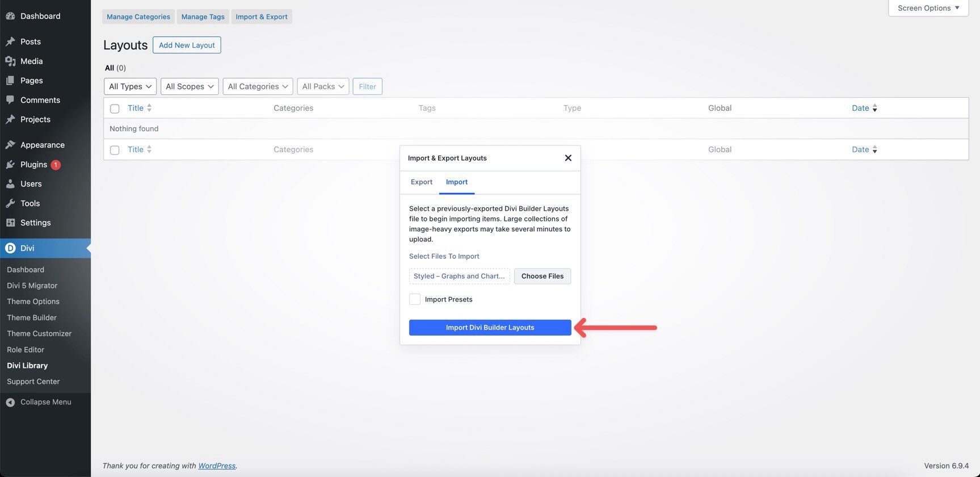Click the Dashboard gauge icon in sidebar
The width and height of the screenshot is (980, 477).
(x=10, y=16)
